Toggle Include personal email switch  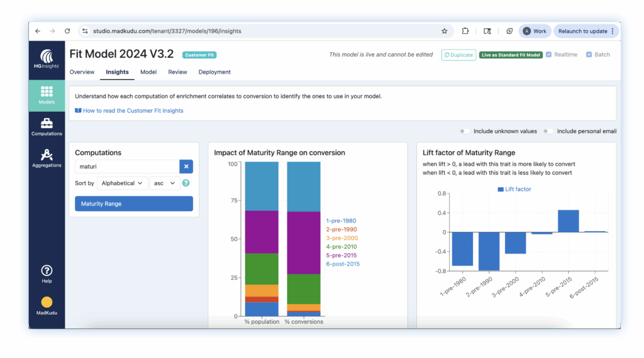tap(548, 131)
